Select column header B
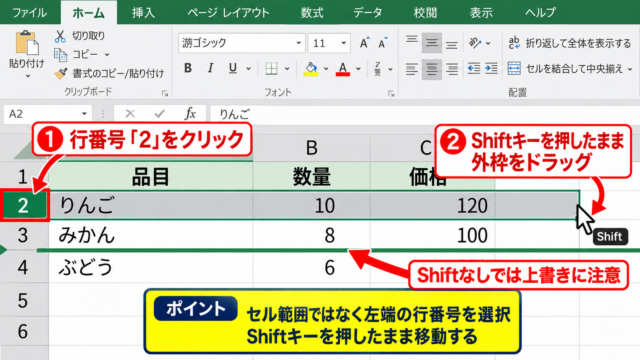The height and width of the screenshot is (360, 640). click(x=311, y=148)
